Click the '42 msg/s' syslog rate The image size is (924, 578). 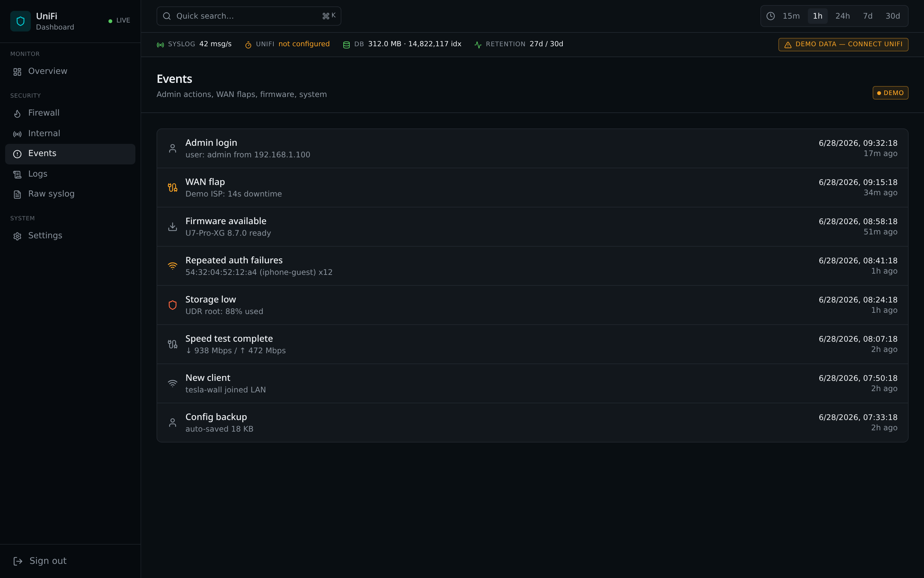[x=215, y=44]
